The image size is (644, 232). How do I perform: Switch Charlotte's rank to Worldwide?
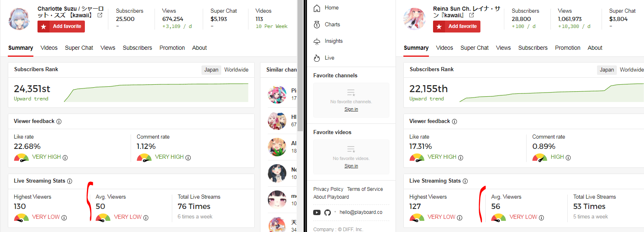pos(237,70)
